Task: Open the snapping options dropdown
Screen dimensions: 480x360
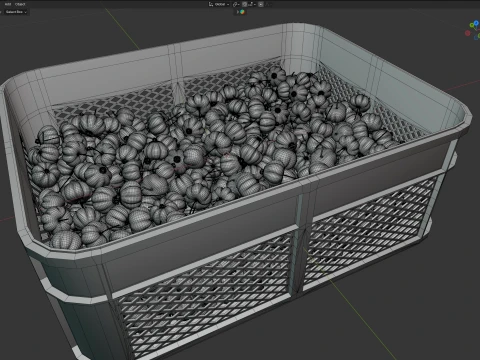Action: click(x=252, y=4)
